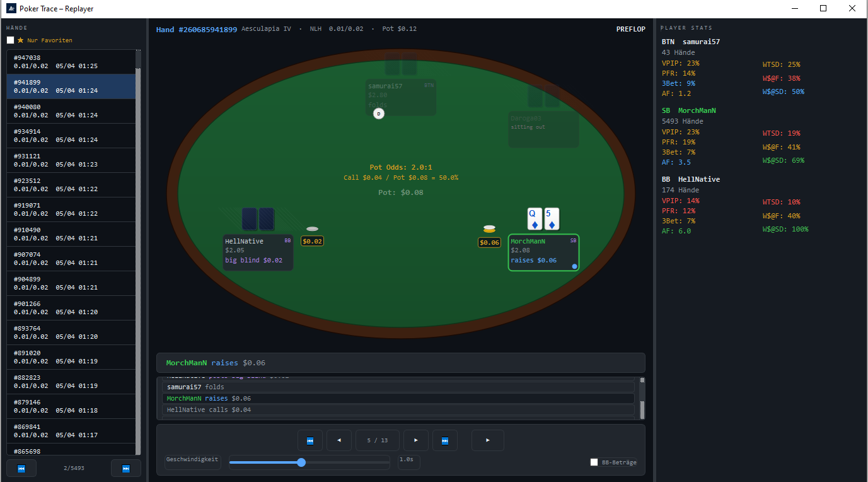This screenshot has height=482, width=868.
Task: Click HellNative's face-down hole cards
Action: (x=258, y=219)
